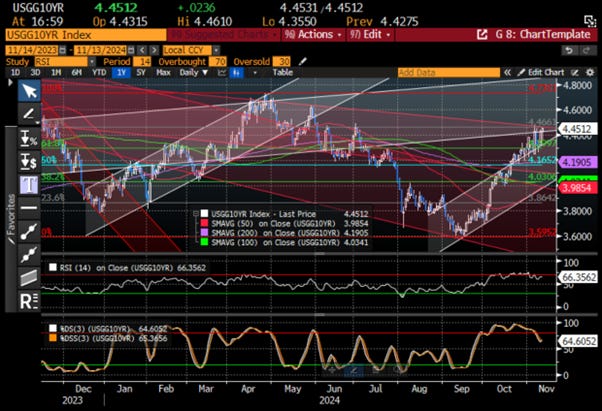602x411 pixels.
Task: Toggle the %DSS(3) legend box
Action: (53, 338)
